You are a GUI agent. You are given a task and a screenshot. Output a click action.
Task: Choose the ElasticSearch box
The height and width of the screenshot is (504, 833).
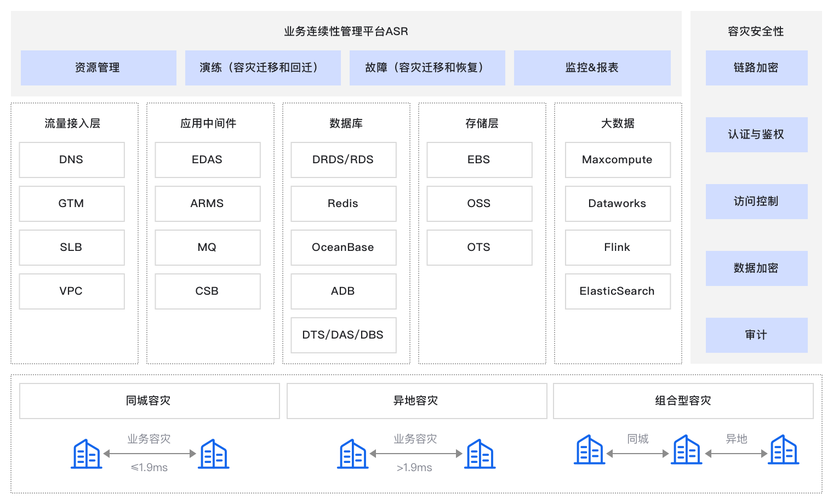[618, 291]
